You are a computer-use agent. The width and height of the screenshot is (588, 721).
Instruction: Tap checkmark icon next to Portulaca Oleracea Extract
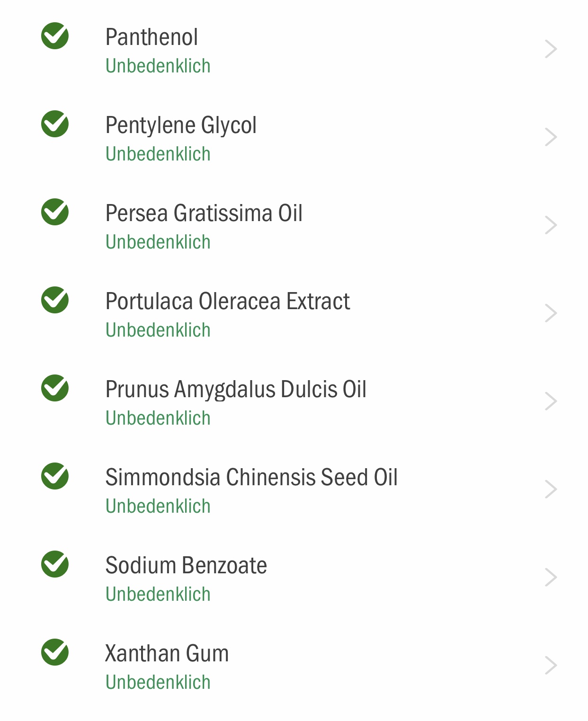click(x=55, y=300)
